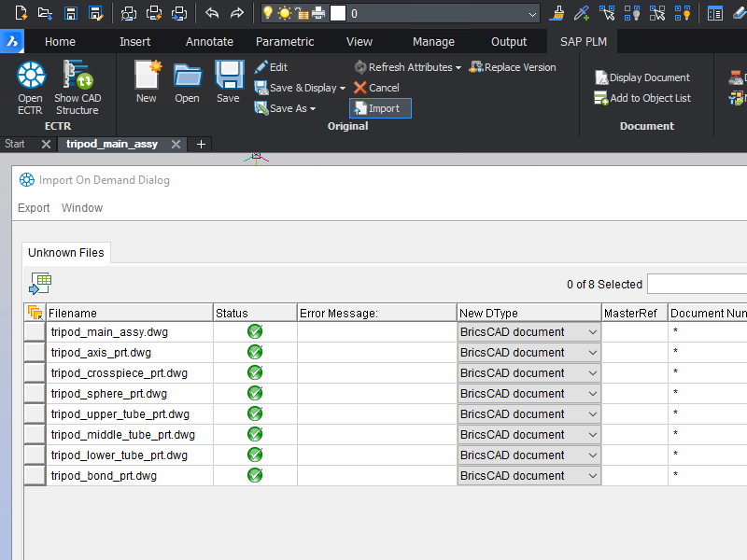
Task: Click the large Save floppy icon
Action: (x=228, y=77)
